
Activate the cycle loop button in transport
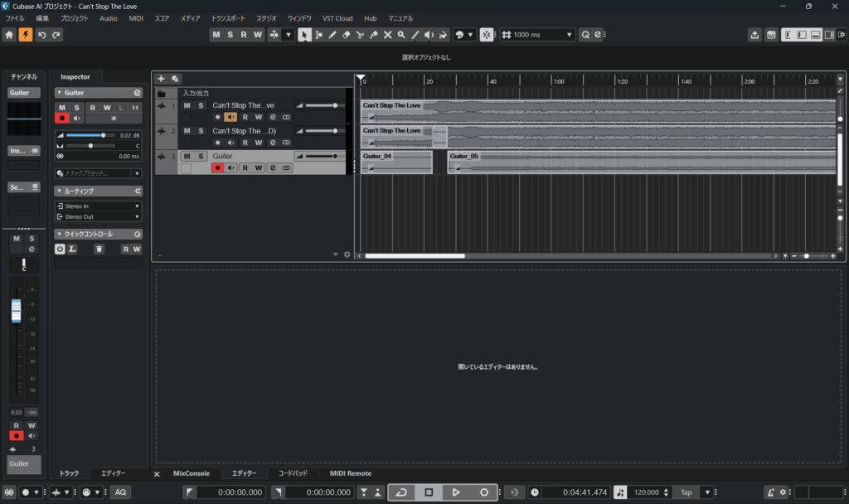pyautogui.click(x=401, y=492)
